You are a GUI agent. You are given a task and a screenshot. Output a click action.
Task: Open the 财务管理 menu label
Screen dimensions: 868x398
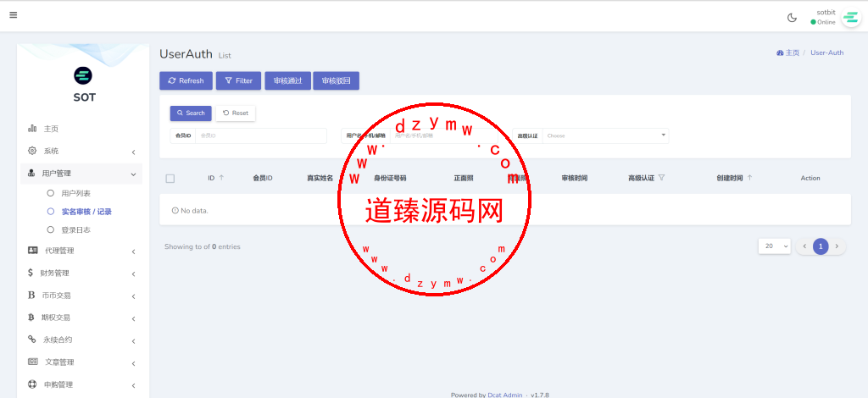tap(55, 273)
